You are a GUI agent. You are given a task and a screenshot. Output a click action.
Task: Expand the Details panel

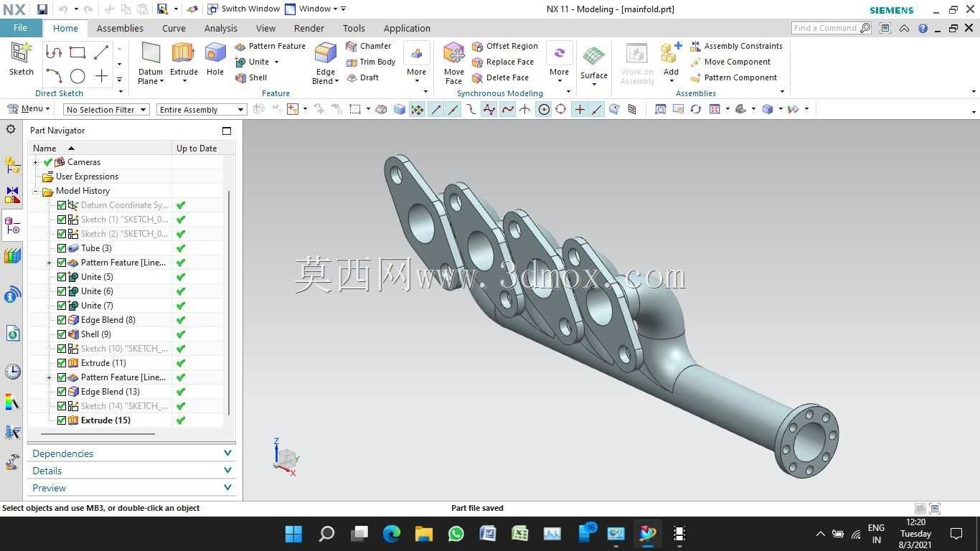click(x=131, y=471)
